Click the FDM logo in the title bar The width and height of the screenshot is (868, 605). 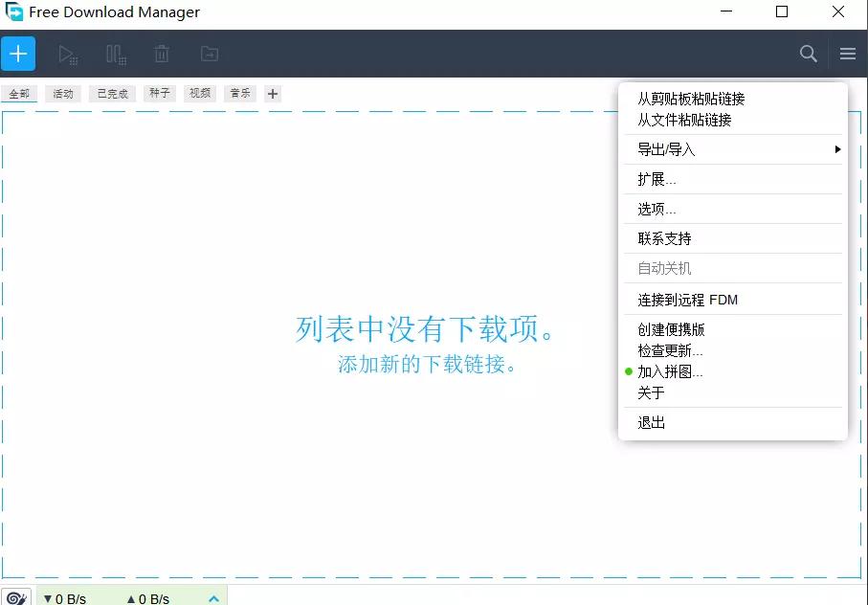tap(12, 12)
